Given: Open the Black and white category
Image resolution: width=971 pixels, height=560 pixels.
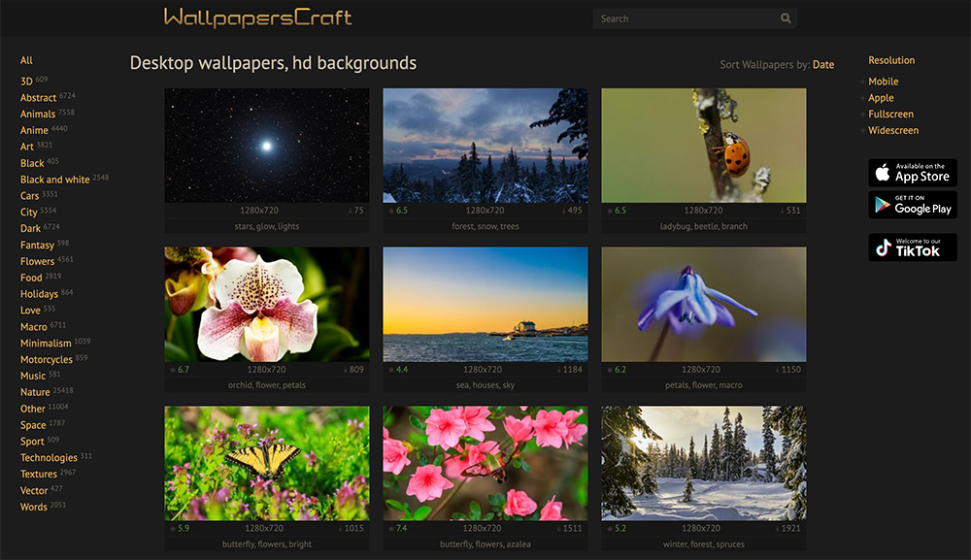Looking at the screenshot, I should 54,180.
